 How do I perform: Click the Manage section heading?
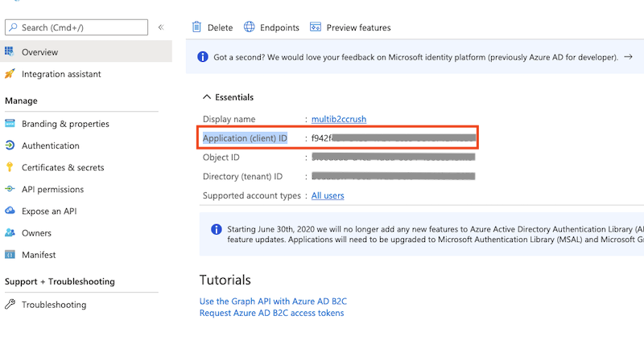21,101
